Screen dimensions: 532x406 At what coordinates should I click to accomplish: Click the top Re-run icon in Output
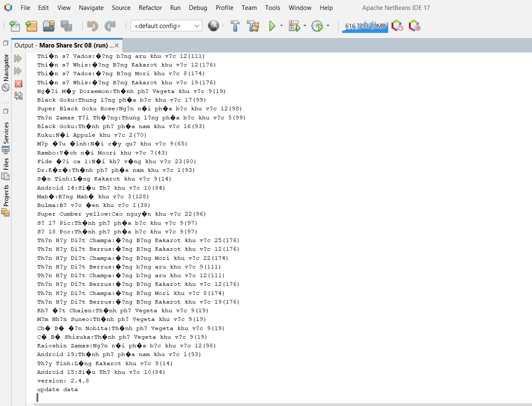(18, 59)
